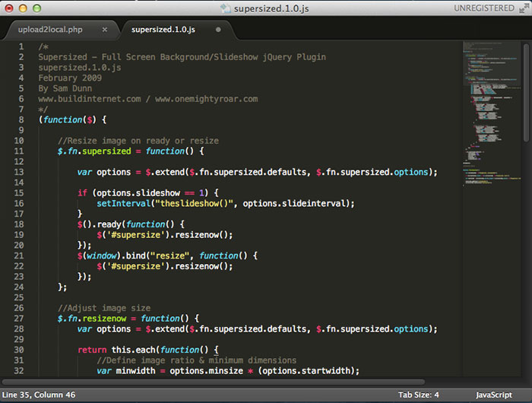Image resolution: width=532 pixels, height=403 pixels.
Task: Click 'options.startwidth' on line 32
Action: pos(306,371)
